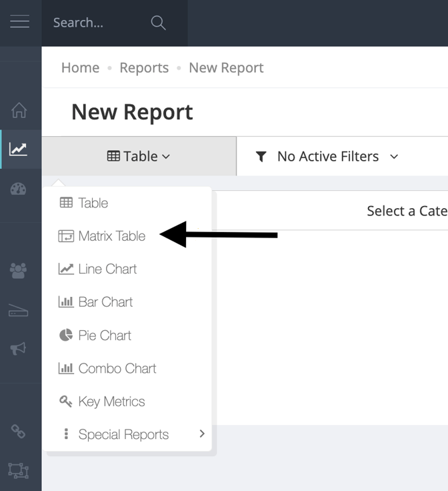The width and height of the screenshot is (448, 491).
Task: Open the sidebar people group icon
Action: pos(19,270)
